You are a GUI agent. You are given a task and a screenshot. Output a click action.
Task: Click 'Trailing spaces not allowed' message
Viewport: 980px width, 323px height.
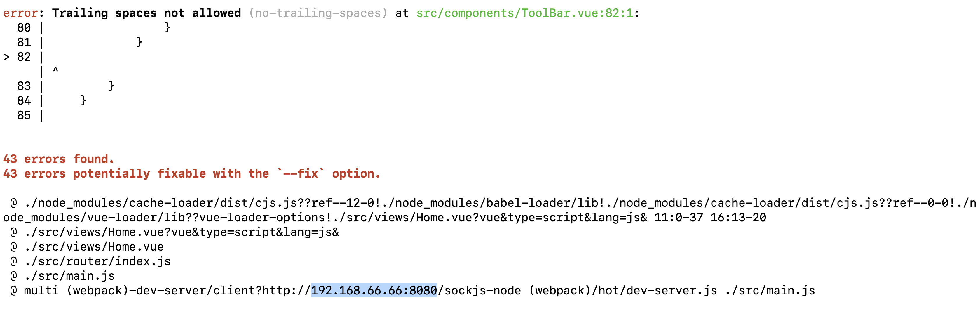(x=147, y=13)
